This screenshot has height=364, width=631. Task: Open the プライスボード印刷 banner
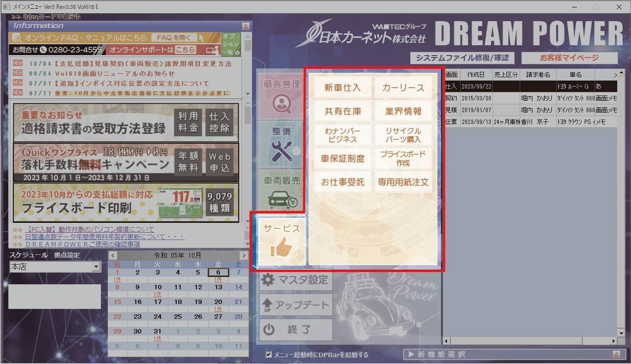click(x=126, y=202)
